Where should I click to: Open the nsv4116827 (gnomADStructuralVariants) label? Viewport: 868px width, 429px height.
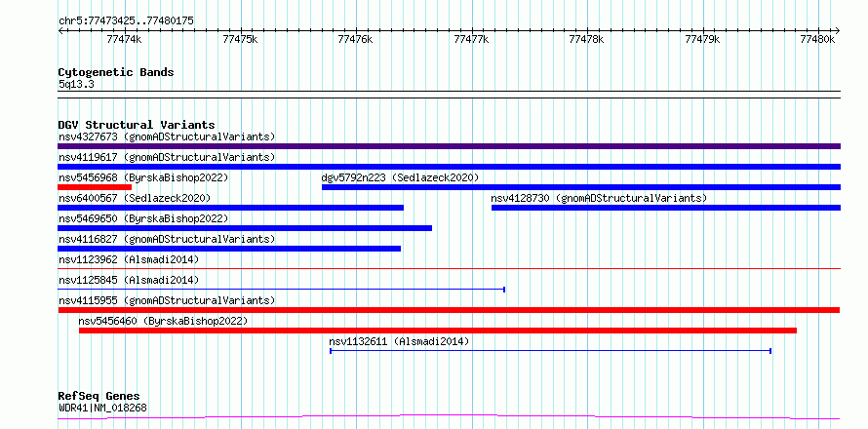[x=167, y=239]
